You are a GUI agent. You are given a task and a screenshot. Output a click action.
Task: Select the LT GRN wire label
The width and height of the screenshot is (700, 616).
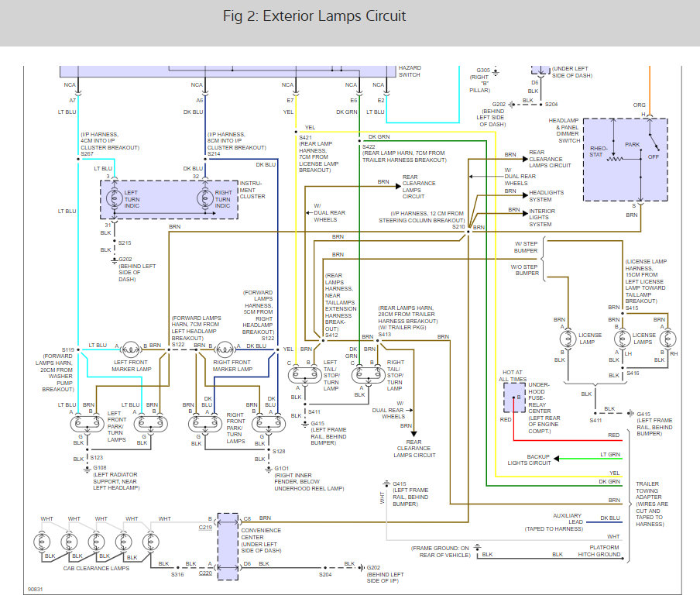(x=610, y=454)
